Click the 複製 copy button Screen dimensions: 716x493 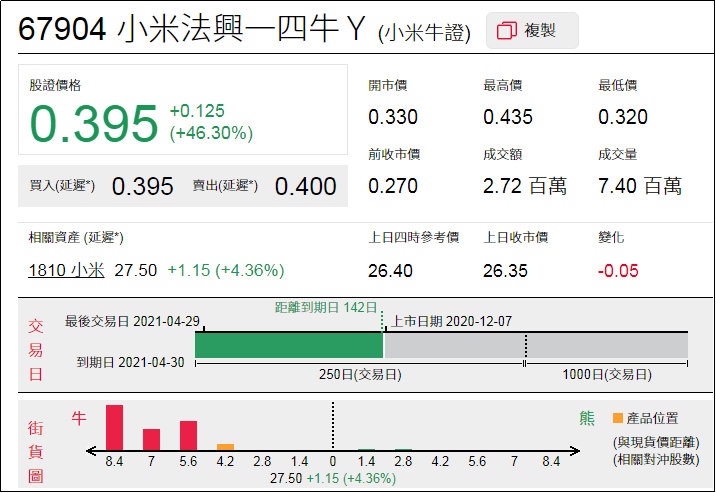coord(532,31)
